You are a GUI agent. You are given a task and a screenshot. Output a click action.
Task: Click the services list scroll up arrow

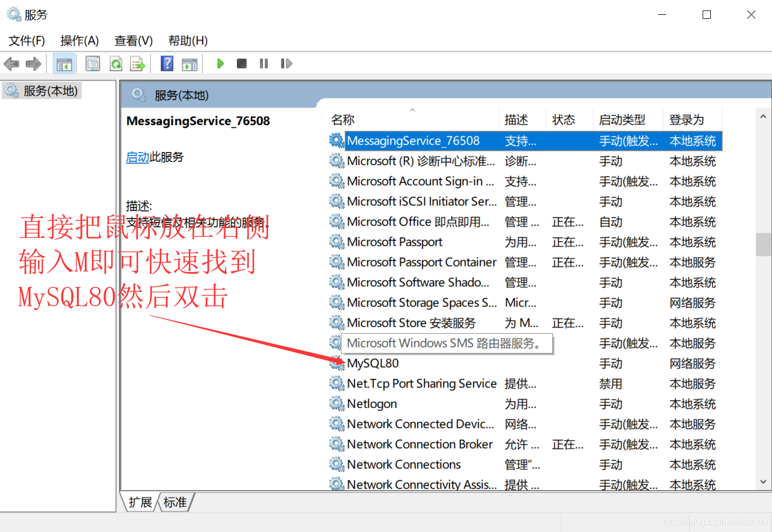point(763,117)
